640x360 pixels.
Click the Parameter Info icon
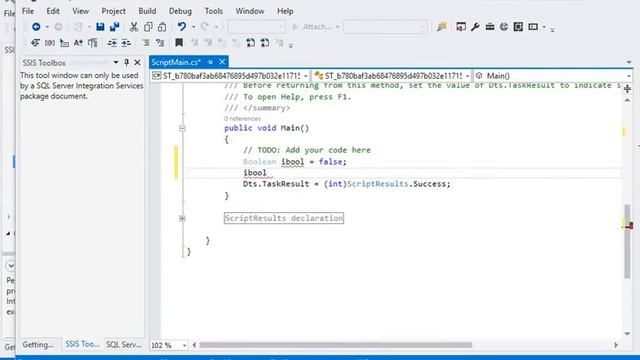click(x=50, y=42)
